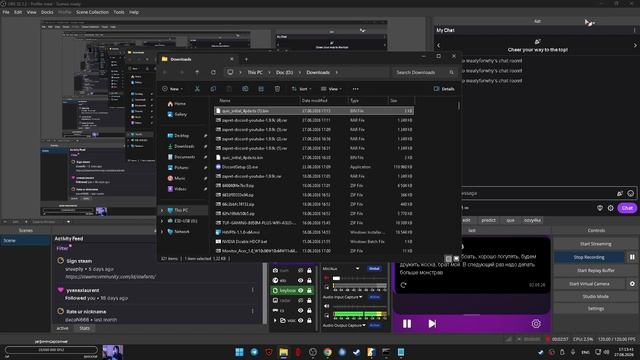Click the Copy icon in Explorer toolbar

pyautogui.click(x=213, y=89)
